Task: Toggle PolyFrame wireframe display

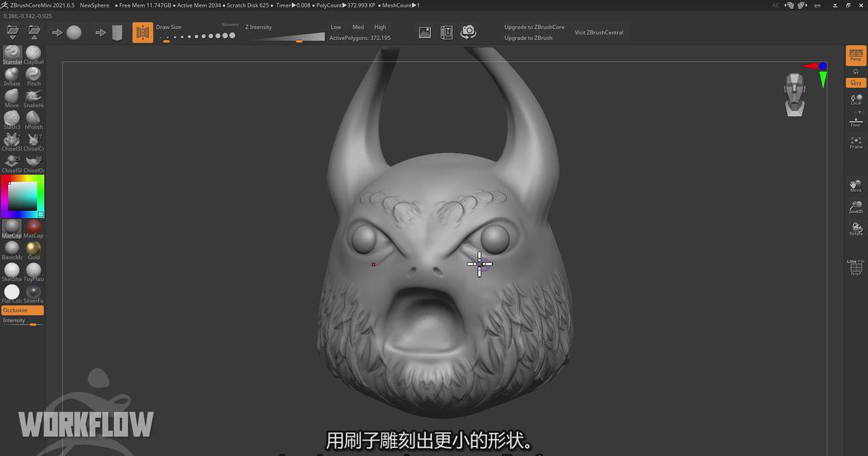Action: coord(856,268)
